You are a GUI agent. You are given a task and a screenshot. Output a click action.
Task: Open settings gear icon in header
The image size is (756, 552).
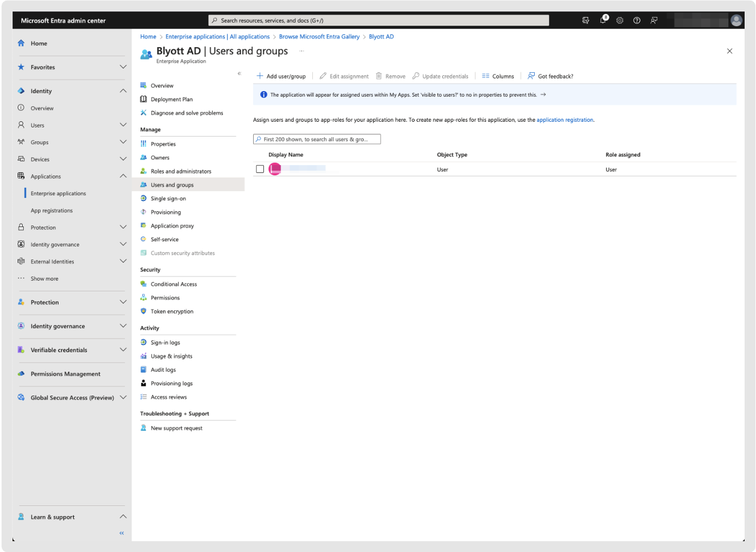[620, 20]
